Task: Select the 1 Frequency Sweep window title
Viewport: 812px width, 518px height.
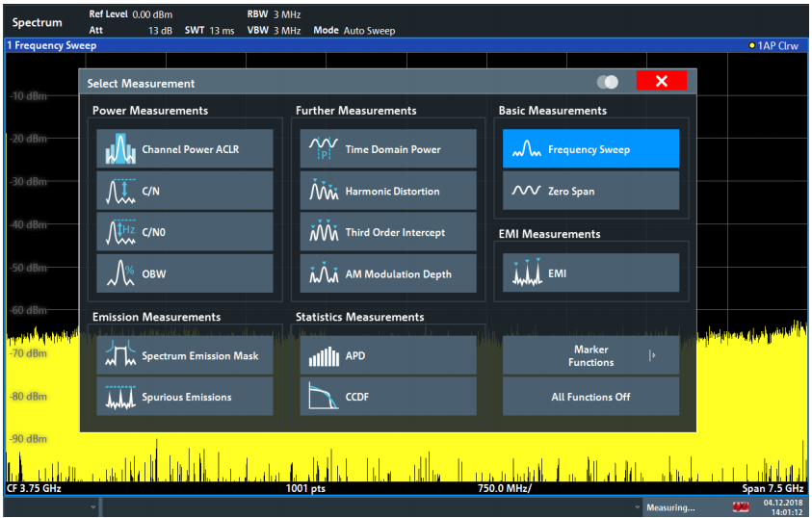Action: pyautogui.click(x=52, y=45)
